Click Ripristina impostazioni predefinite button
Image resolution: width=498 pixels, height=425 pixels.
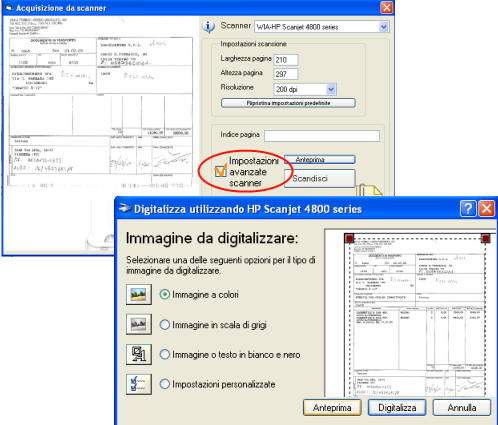(288, 103)
